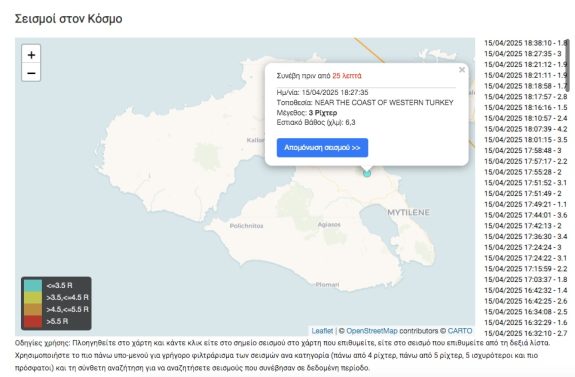This screenshot has height=377, width=575.
Task: Click the red >5.5 R legend swatch
Action: coord(33,321)
